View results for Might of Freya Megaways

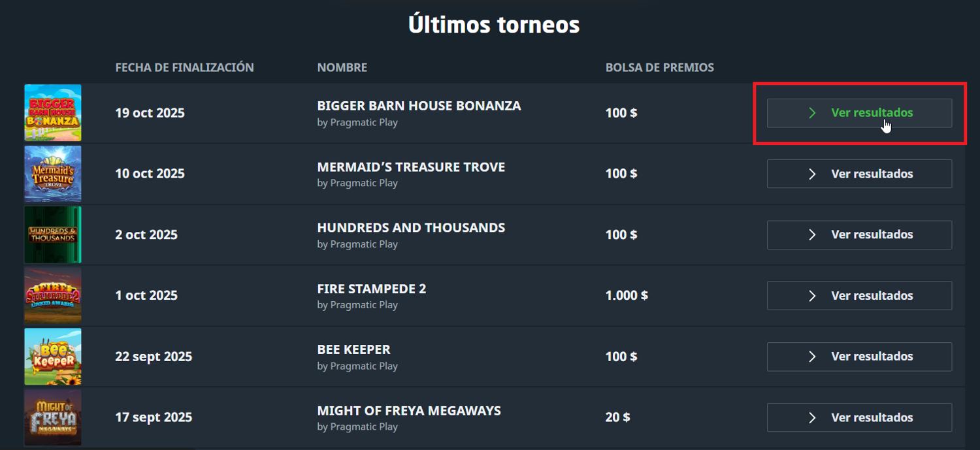(x=859, y=417)
